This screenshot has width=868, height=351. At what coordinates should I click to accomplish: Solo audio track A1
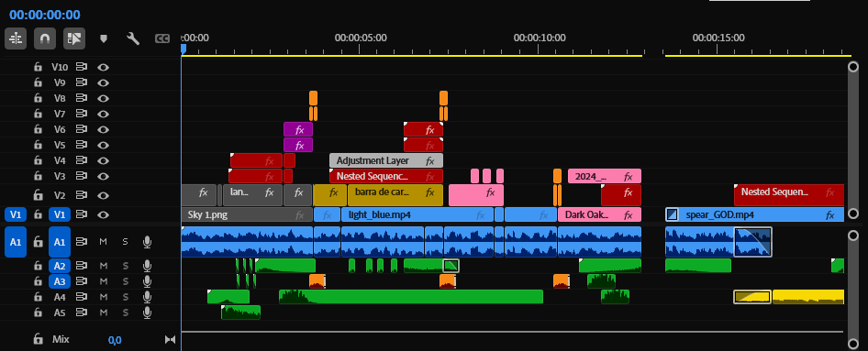(125, 242)
